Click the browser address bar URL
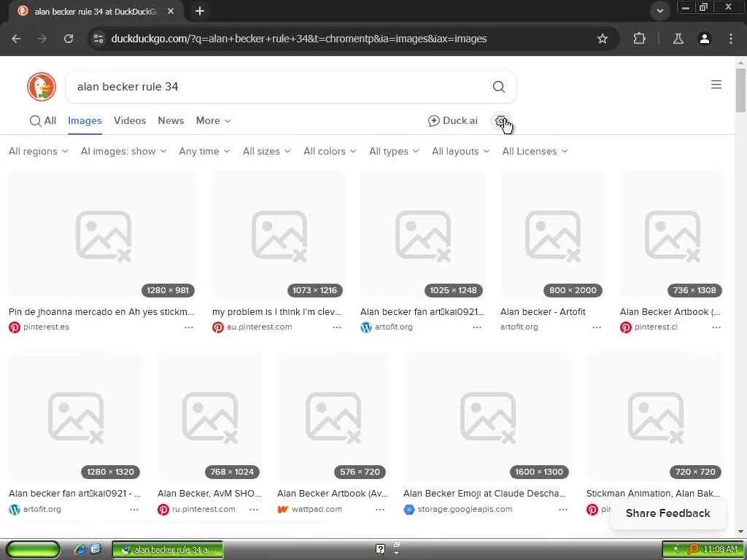The width and height of the screenshot is (747, 560). pyautogui.click(x=298, y=39)
